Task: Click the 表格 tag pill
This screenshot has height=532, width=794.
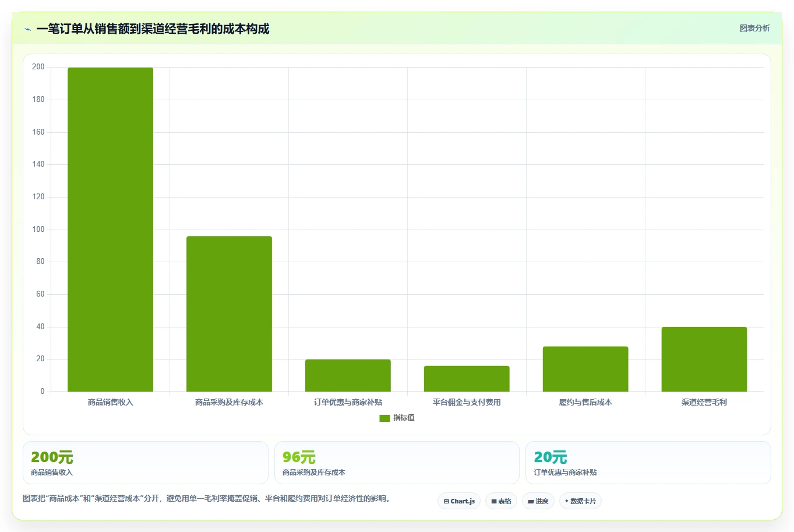Action: pos(501,501)
